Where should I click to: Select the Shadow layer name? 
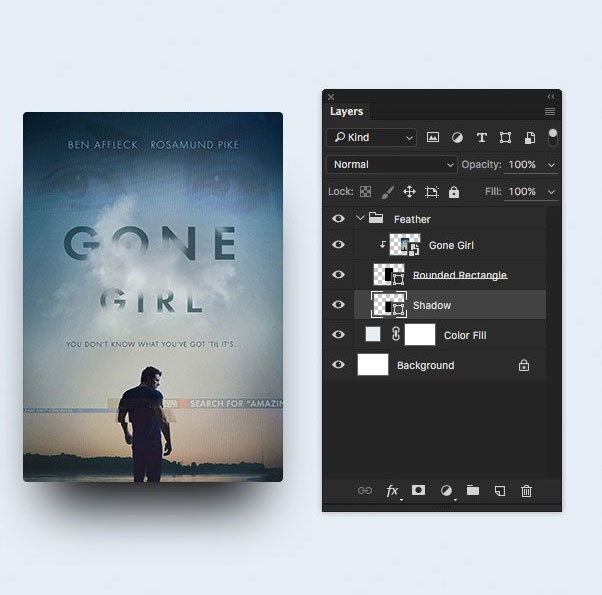[x=432, y=305]
